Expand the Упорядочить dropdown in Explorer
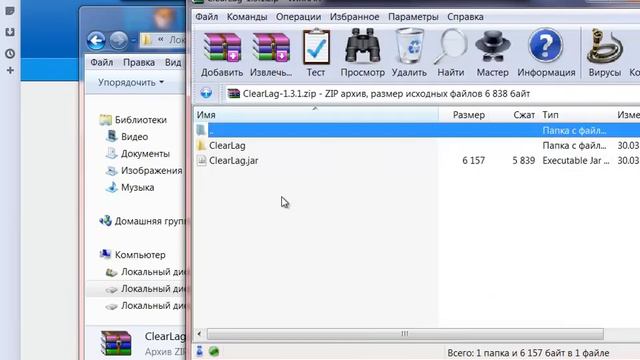Image resolution: width=640 pixels, height=360 pixels. point(131,82)
